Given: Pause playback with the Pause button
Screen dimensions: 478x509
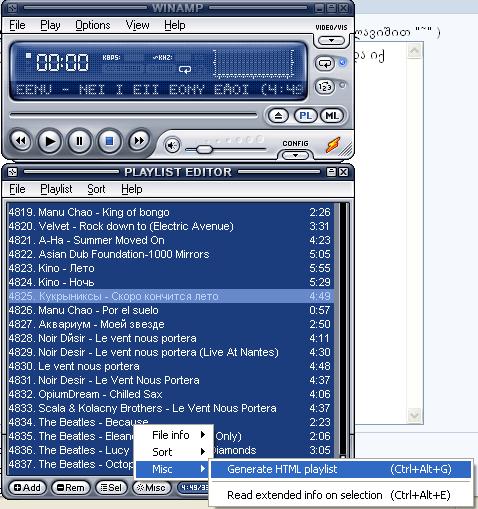Looking at the screenshot, I should point(79,141).
